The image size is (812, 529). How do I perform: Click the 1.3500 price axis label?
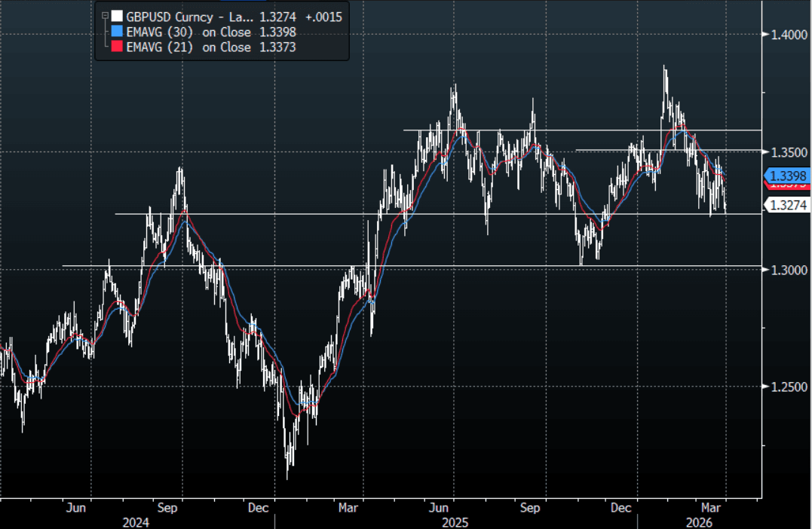[x=788, y=151]
